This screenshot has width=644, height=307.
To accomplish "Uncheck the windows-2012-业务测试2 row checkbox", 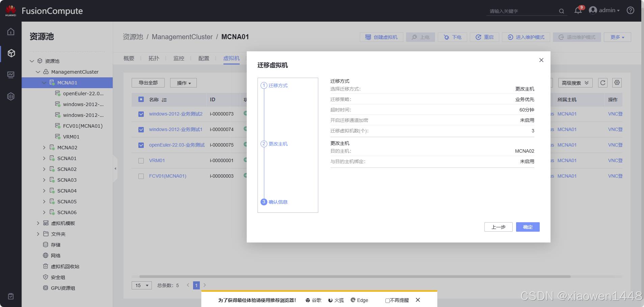I will pos(141,114).
